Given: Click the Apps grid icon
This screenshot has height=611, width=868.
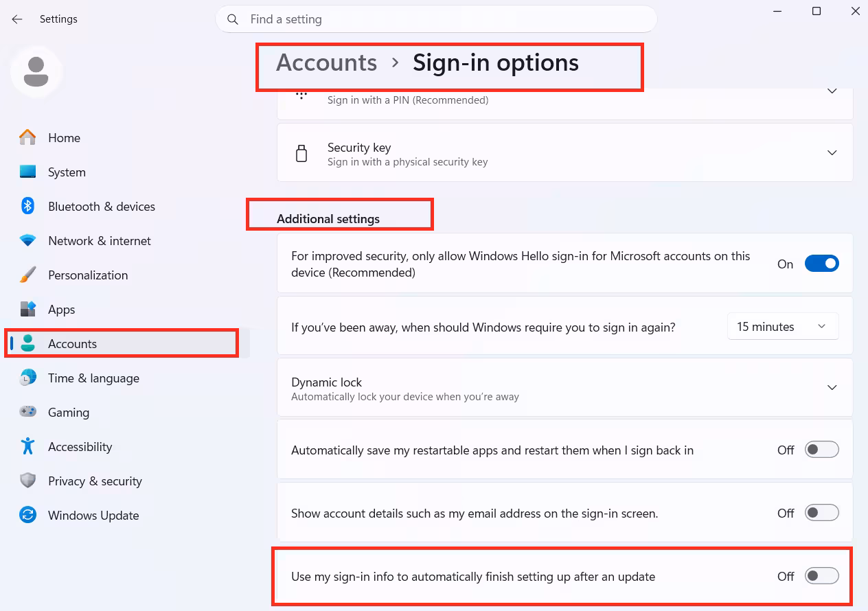Looking at the screenshot, I should [27, 309].
